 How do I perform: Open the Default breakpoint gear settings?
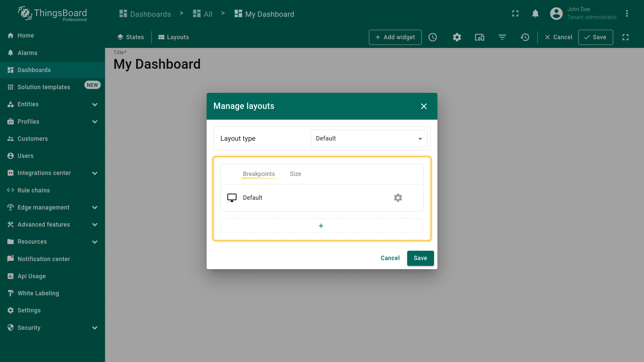click(x=398, y=198)
